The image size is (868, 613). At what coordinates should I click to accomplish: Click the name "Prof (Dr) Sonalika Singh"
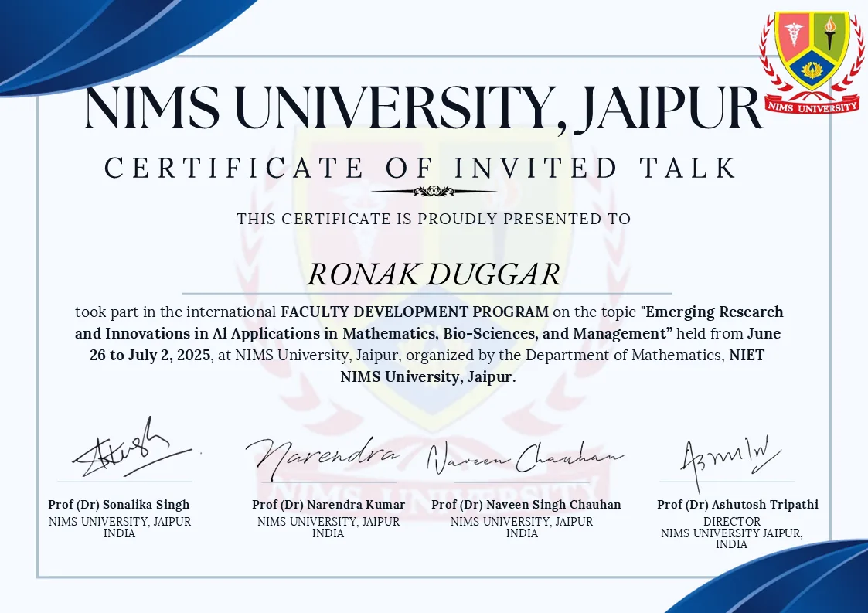click(119, 505)
